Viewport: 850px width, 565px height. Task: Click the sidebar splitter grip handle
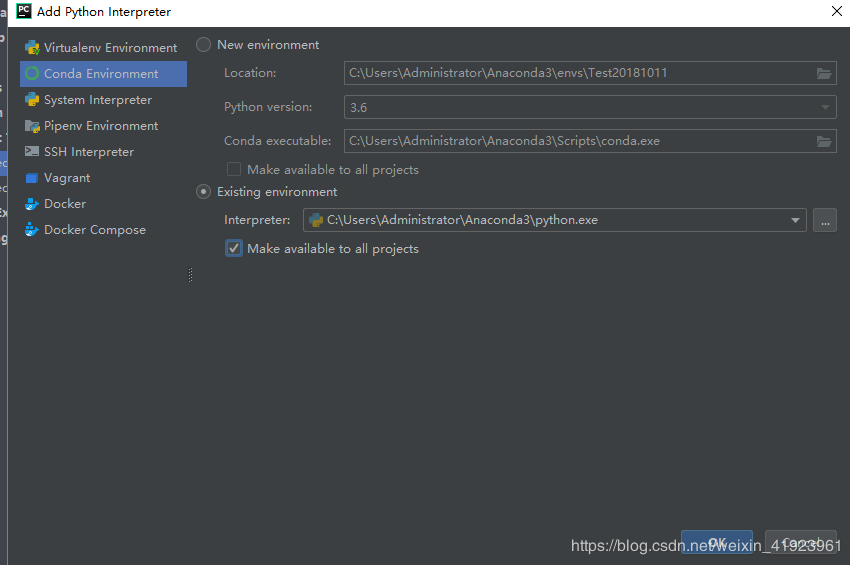[190, 275]
